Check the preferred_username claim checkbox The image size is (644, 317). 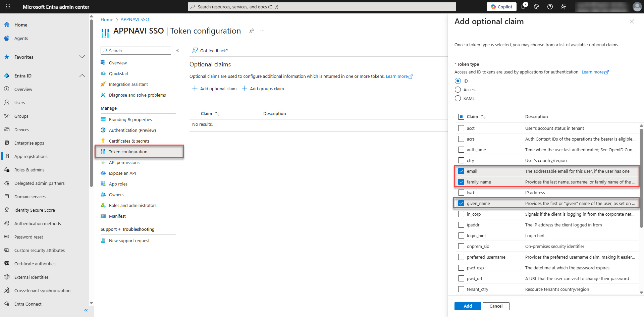click(461, 257)
